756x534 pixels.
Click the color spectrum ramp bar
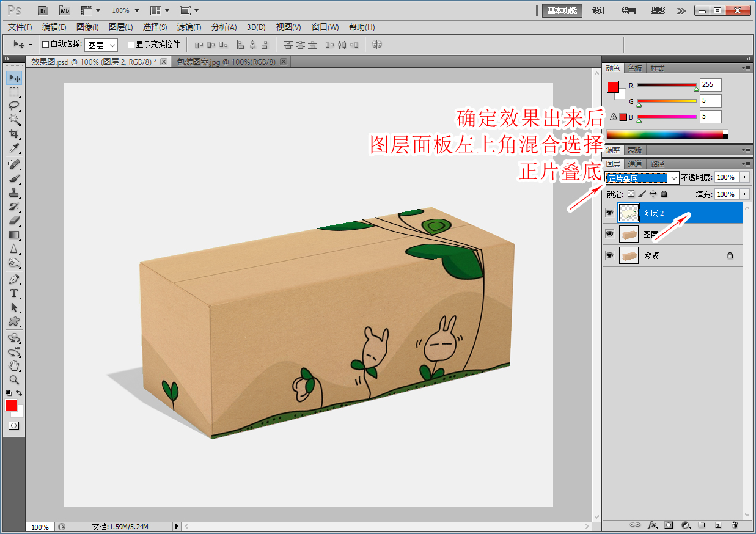(x=664, y=134)
